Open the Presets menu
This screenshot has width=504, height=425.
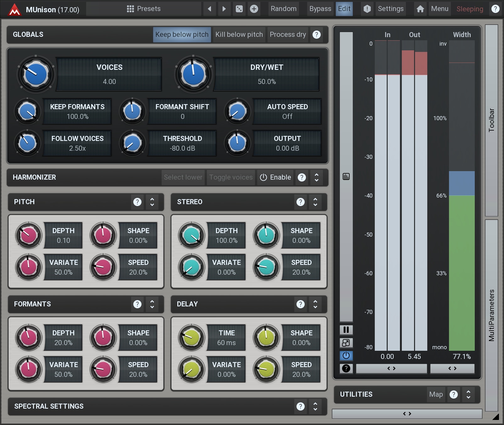pyautogui.click(x=144, y=9)
